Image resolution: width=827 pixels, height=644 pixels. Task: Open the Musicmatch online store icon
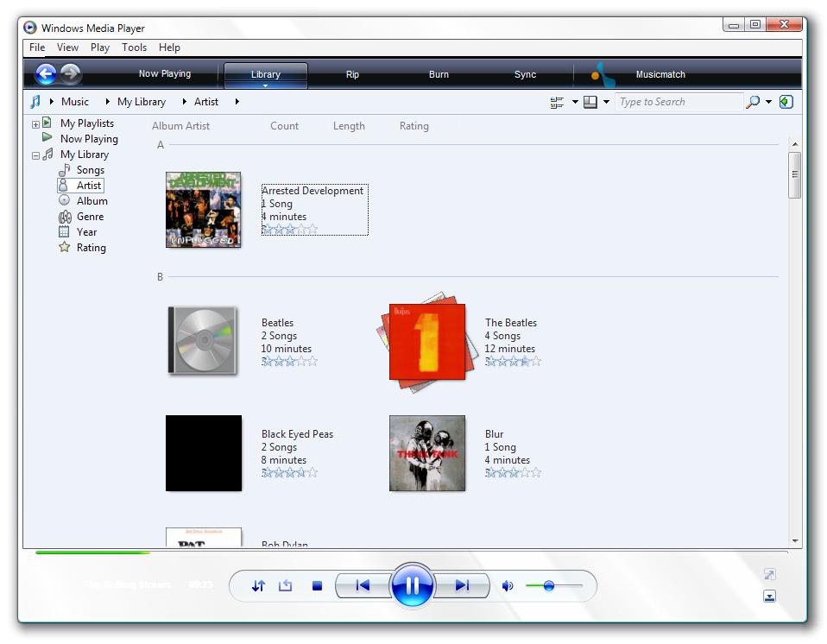tap(603, 74)
